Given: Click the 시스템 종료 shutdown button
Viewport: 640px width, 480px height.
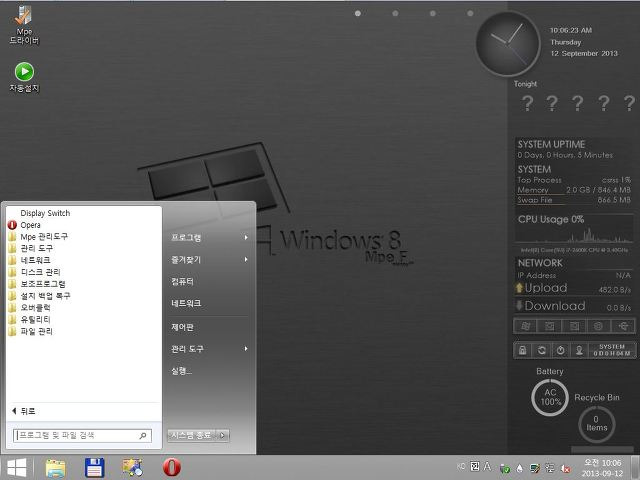Looking at the screenshot, I should [192, 436].
